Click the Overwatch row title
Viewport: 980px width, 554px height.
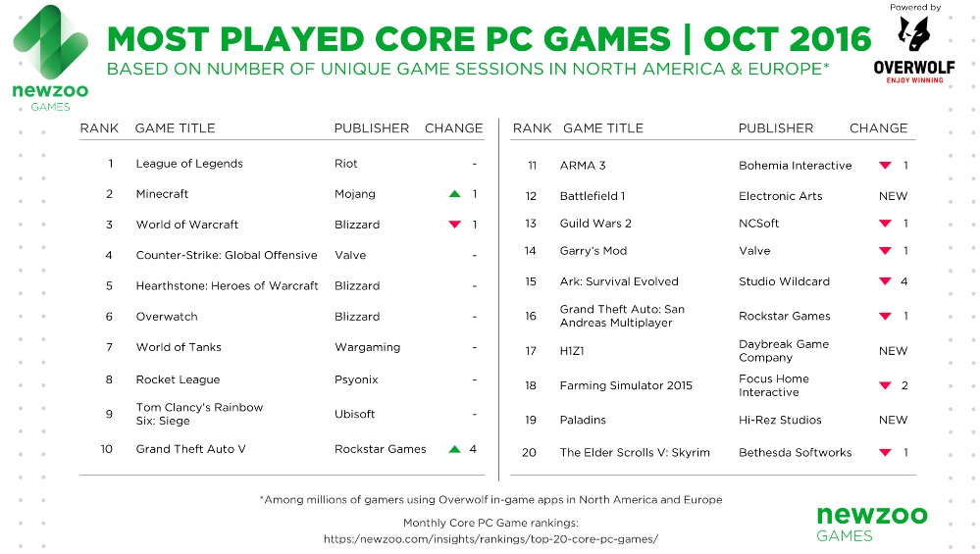pyautogui.click(x=167, y=317)
